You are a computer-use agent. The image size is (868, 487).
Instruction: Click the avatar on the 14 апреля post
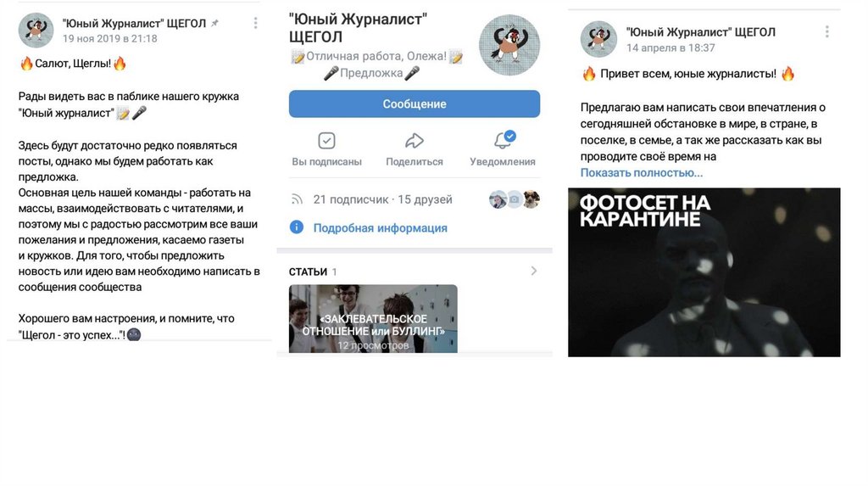click(x=598, y=39)
